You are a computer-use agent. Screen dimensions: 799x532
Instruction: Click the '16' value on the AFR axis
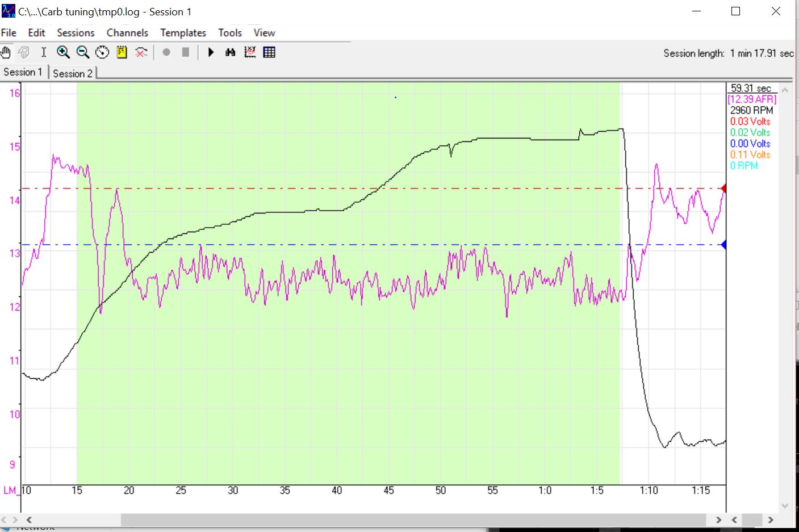tap(14, 93)
